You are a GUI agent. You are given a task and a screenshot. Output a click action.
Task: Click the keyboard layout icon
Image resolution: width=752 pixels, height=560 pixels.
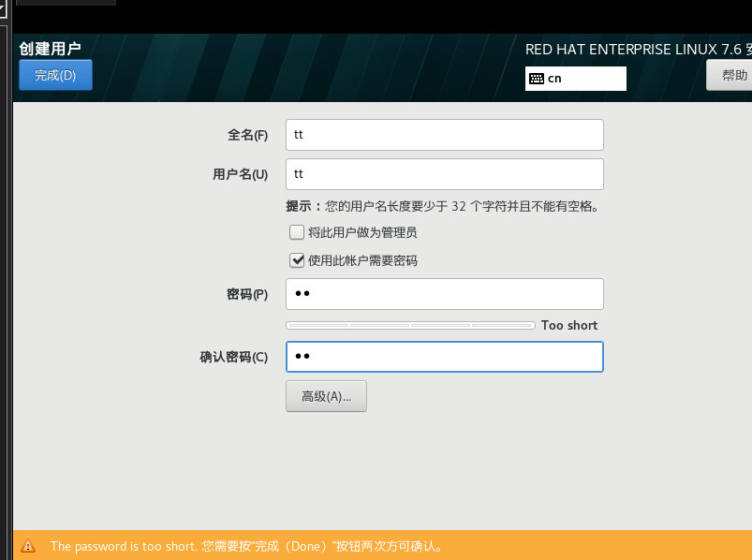pyautogui.click(x=537, y=79)
